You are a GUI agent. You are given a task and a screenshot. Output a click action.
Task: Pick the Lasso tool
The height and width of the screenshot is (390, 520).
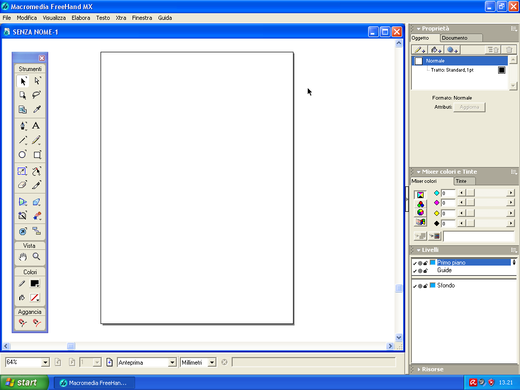pos(37,95)
